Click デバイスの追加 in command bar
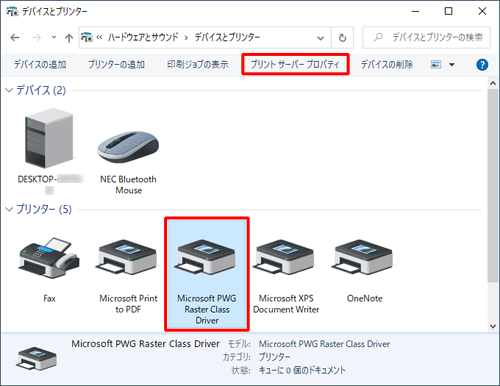 click(40, 65)
